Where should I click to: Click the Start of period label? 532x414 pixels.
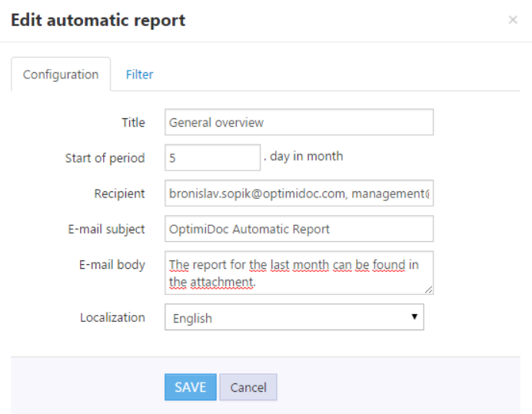coord(105,158)
